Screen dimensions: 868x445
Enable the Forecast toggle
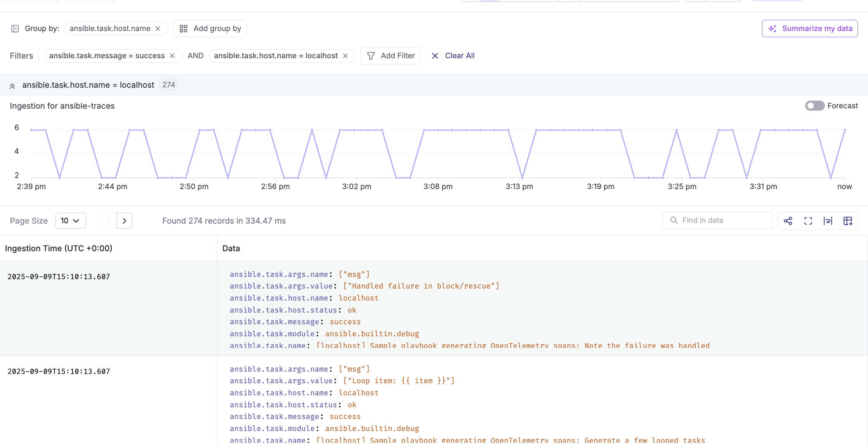[814, 106]
